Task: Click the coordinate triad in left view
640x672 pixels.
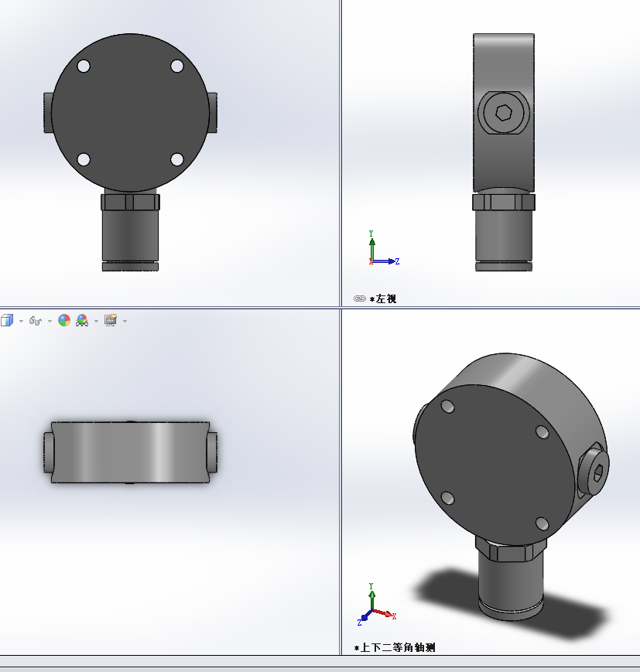Action: pyautogui.click(x=383, y=248)
